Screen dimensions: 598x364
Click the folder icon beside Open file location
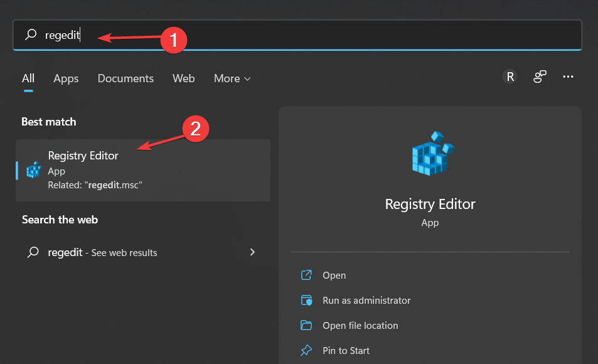(307, 325)
